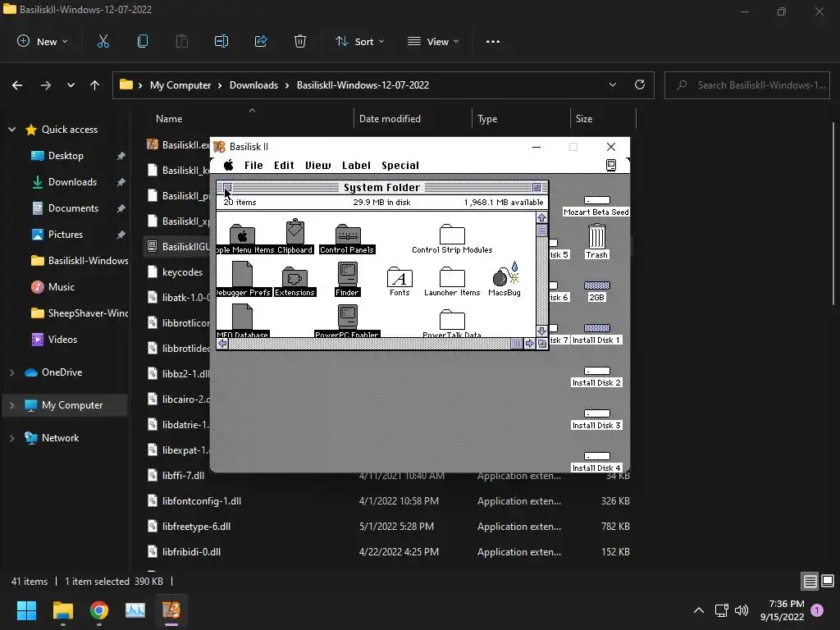Click the Cut icon in Explorer toolbar

[103, 41]
